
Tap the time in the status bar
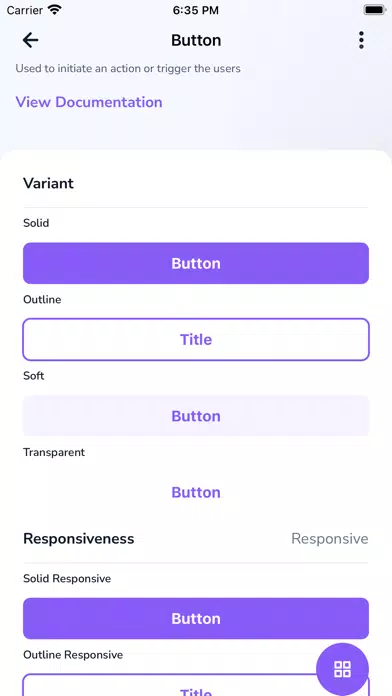click(196, 10)
